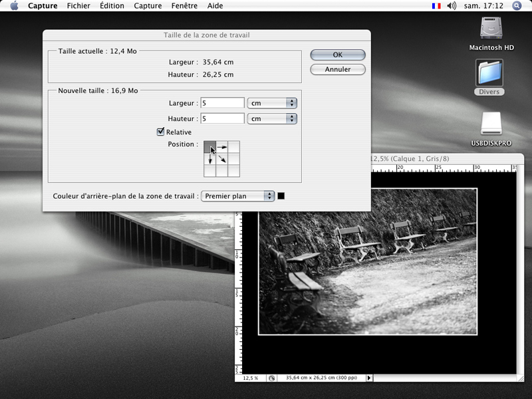Open the Hauteur unit dropdown (cm)
Image resolution: width=532 pixels, height=399 pixels.
[272, 118]
